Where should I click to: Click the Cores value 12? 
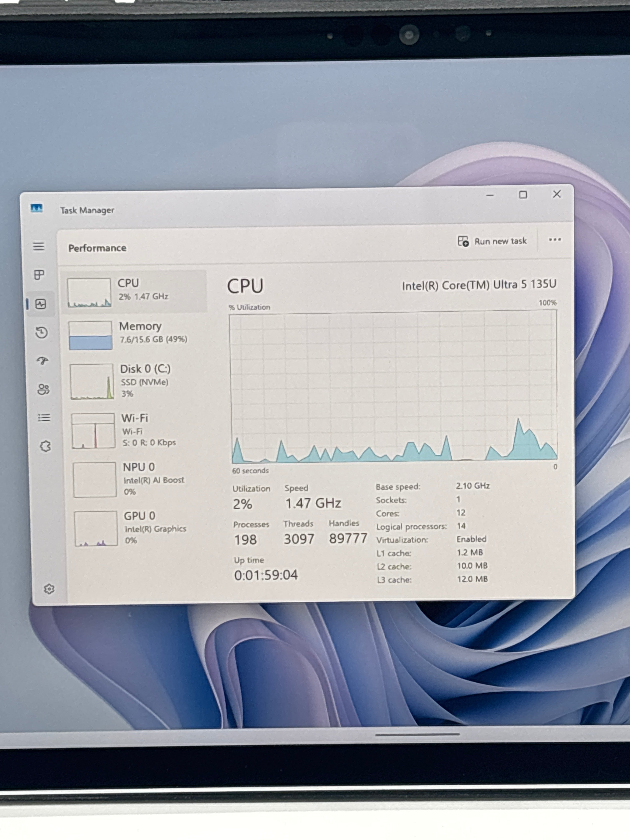461,512
